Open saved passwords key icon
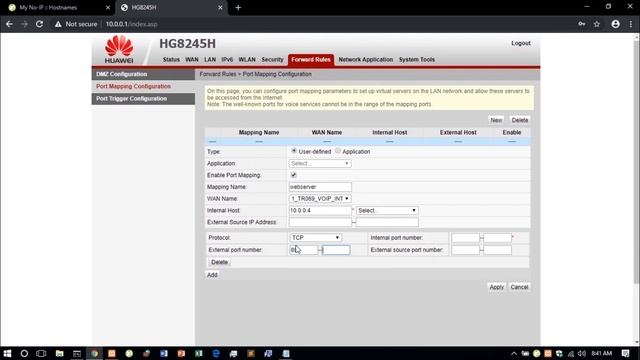The height and width of the screenshot is (360, 640). pos(582,24)
